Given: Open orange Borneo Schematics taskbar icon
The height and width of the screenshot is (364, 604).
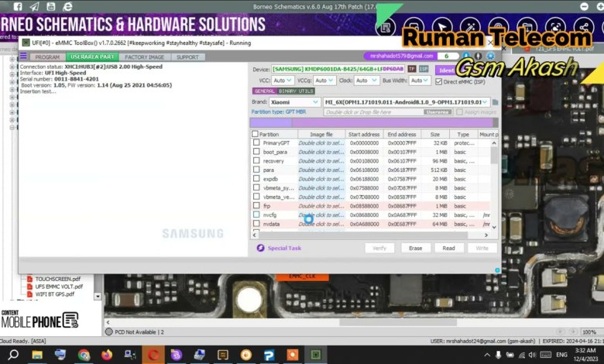Looking at the screenshot, I should pos(293,355).
